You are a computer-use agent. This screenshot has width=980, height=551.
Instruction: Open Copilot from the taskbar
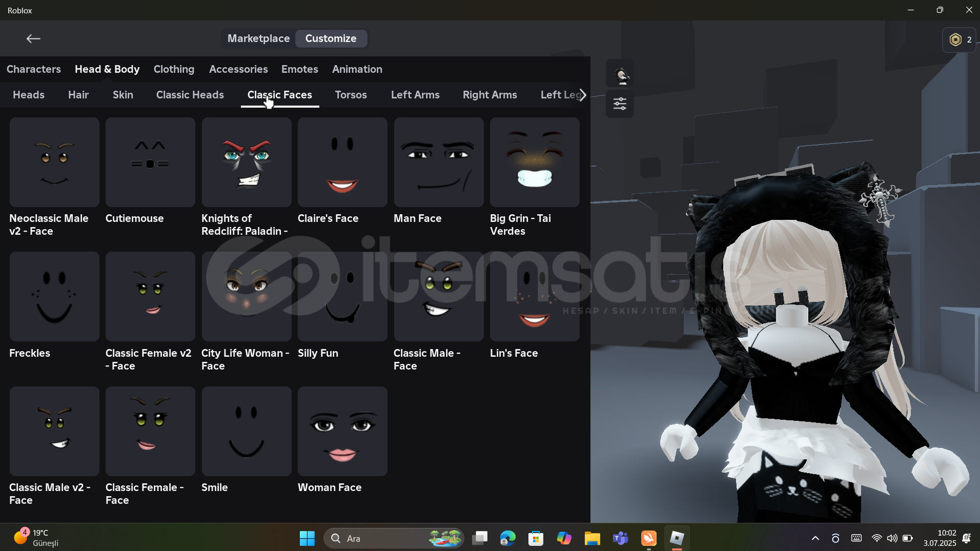(x=564, y=538)
